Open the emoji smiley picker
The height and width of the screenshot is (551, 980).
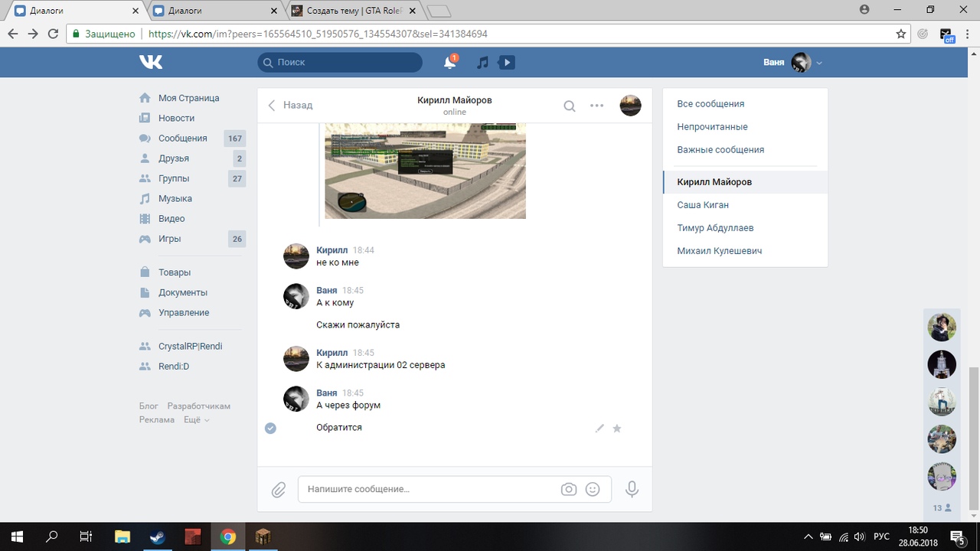click(x=593, y=489)
